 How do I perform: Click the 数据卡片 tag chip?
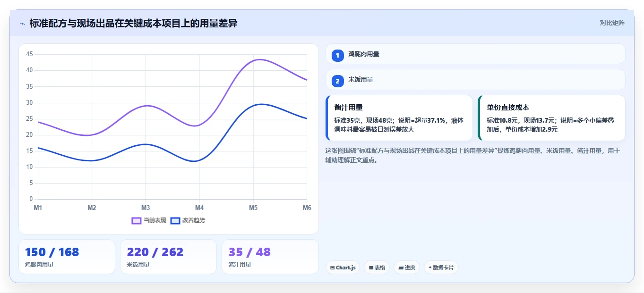tap(441, 268)
